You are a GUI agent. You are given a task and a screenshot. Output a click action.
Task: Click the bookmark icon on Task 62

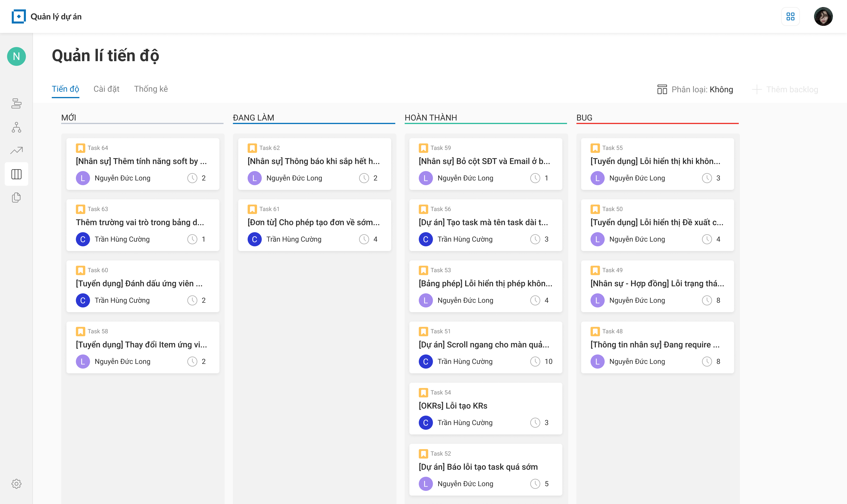pyautogui.click(x=253, y=148)
